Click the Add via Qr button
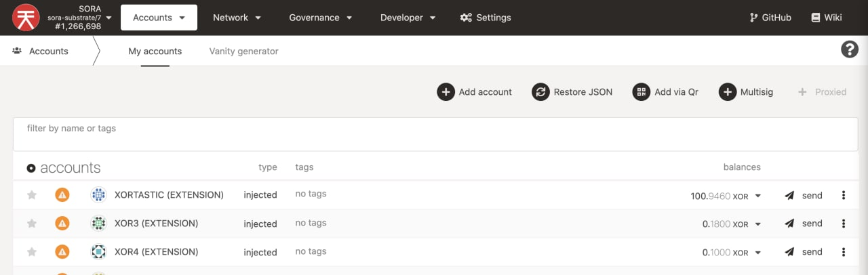This screenshot has width=868, height=275. 665,92
